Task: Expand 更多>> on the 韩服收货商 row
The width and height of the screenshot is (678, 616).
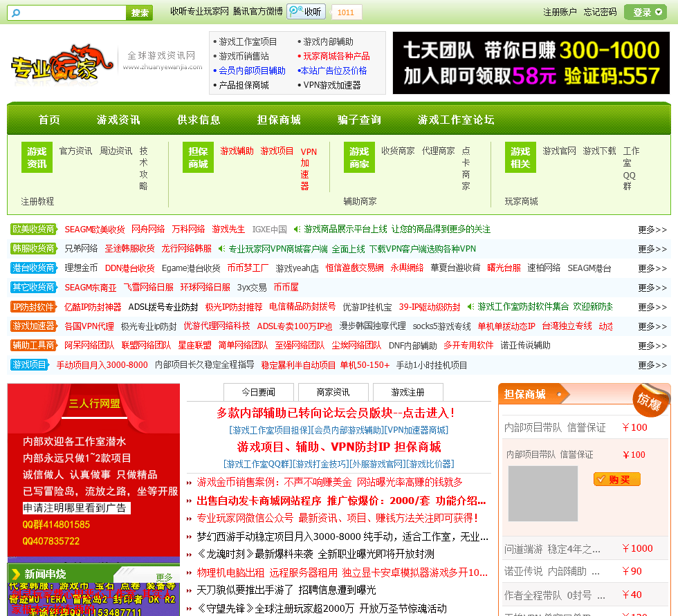Action: coord(652,250)
